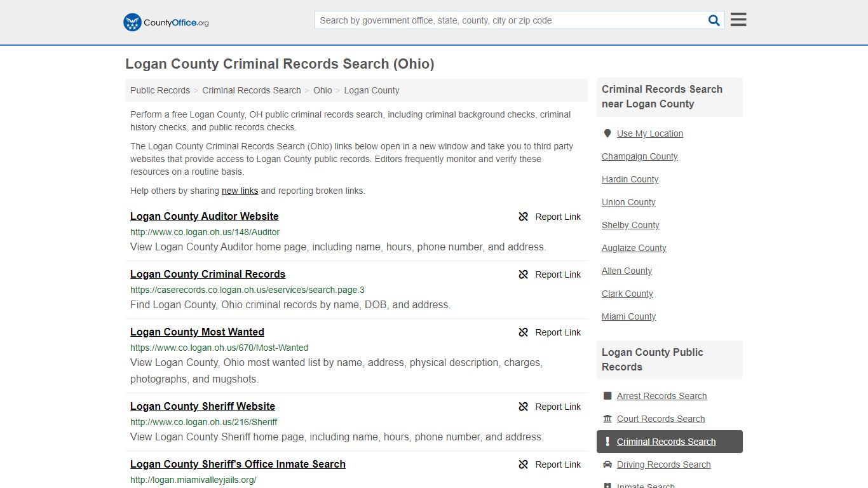Open Logan County Most Wanted link
868x488 pixels.
(197, 332)
